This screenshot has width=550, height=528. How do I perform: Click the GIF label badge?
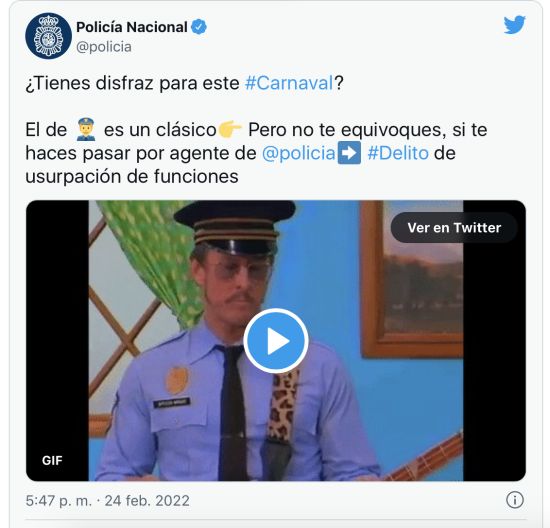[x=52, y=460]
